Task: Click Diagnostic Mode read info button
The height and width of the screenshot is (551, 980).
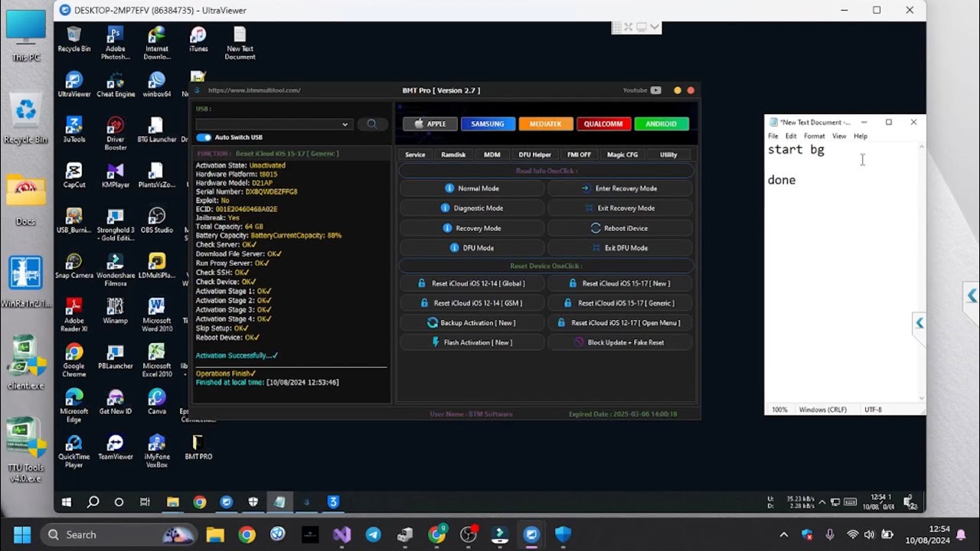Action: (x=472, y=208)
